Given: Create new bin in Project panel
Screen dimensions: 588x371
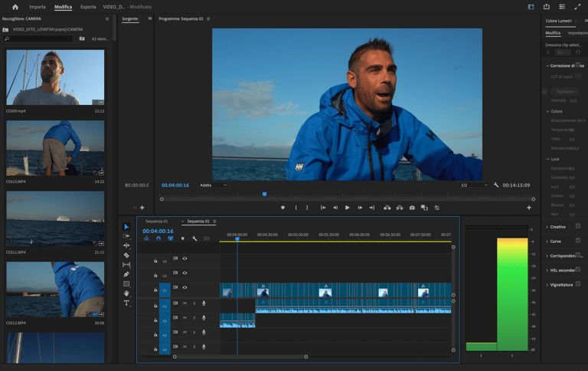Looking at the screenshot, I should tap(82, 38).
